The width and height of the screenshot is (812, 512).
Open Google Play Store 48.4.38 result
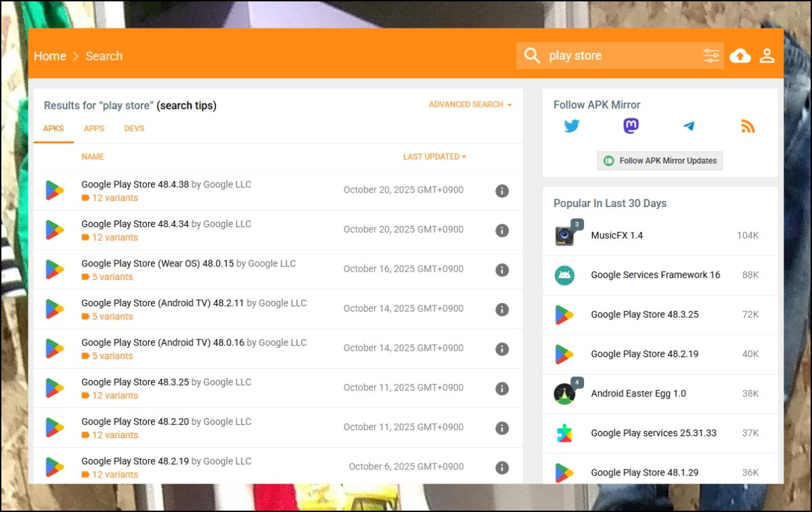(x=135, y=184)
